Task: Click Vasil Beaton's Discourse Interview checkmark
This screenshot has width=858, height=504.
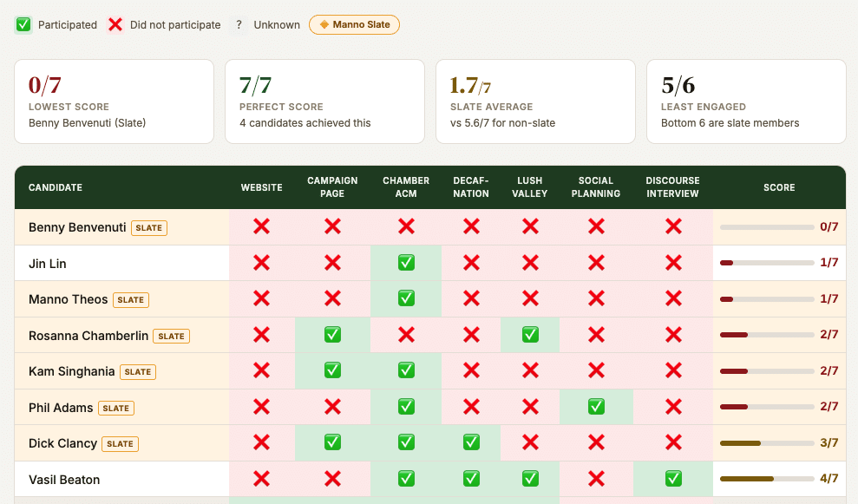Action: (x=673, y=480)
